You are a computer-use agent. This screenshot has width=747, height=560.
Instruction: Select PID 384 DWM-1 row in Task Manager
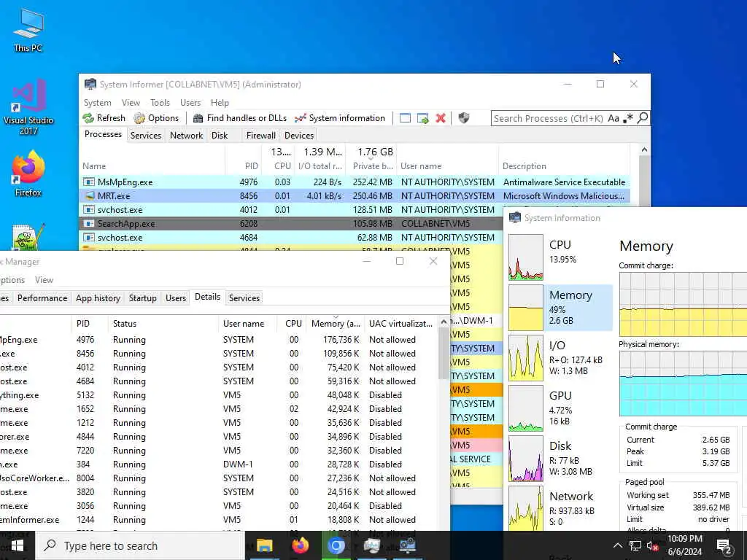219,464
